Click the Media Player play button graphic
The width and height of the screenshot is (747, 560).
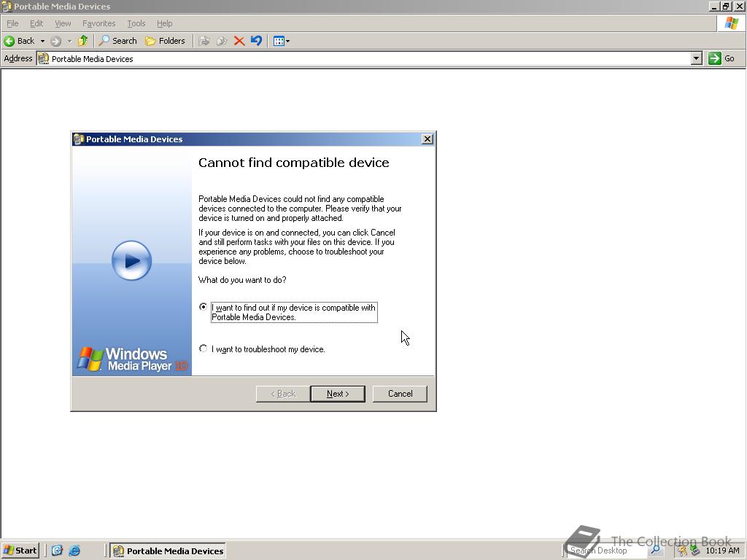point(131,260)
